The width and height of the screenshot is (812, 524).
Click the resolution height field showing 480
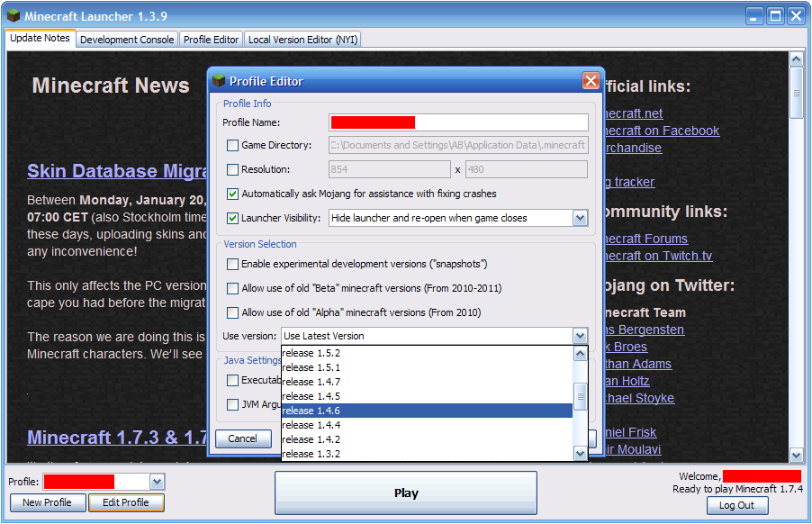click(527, 169)
